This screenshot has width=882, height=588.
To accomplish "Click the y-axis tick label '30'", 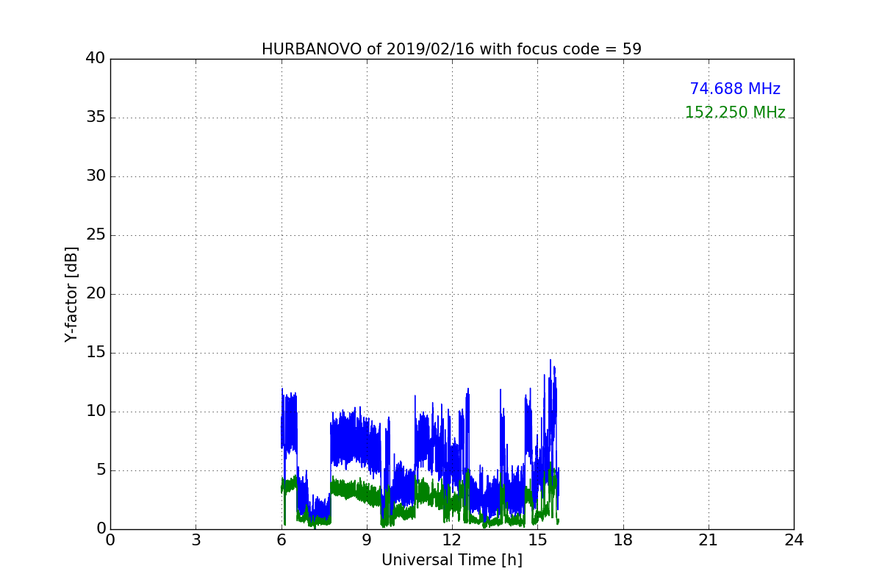I will point(96,176).
